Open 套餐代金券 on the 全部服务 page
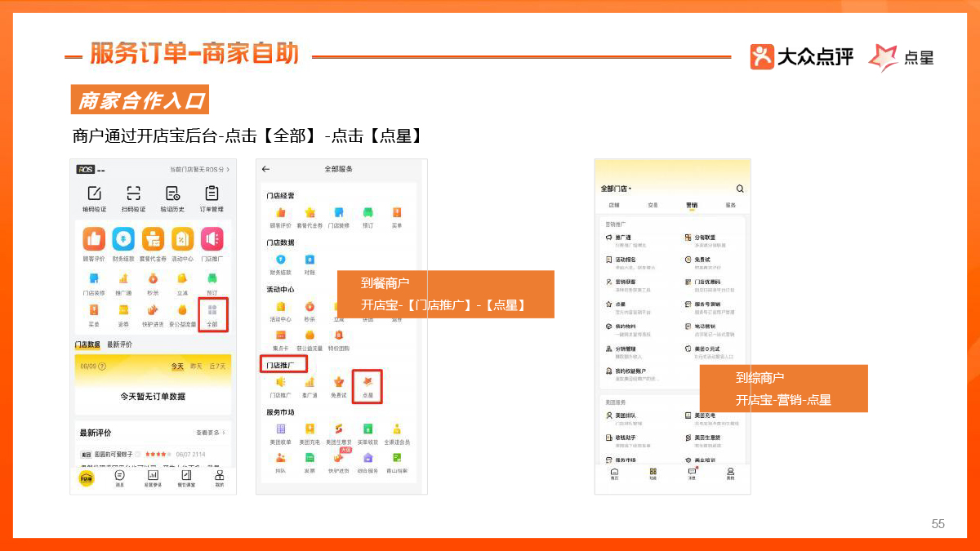Screen dimensions: 980x551 [x=310, y=217]
